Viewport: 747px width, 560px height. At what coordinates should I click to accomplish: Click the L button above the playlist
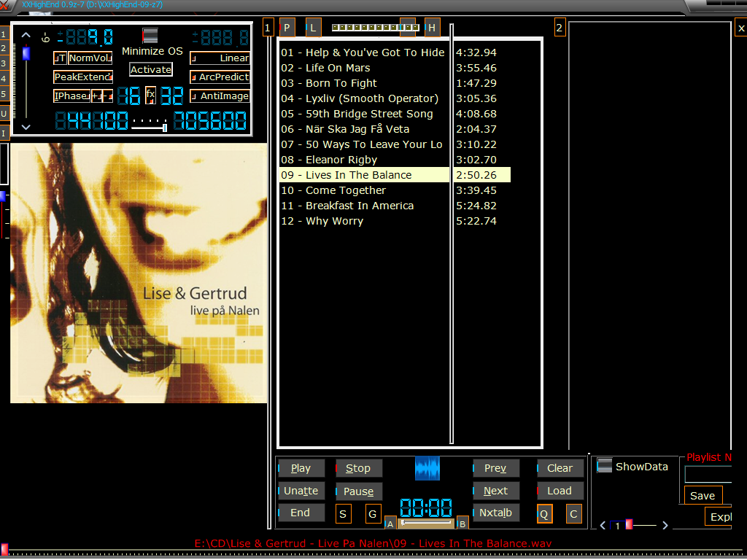point(313,28)
